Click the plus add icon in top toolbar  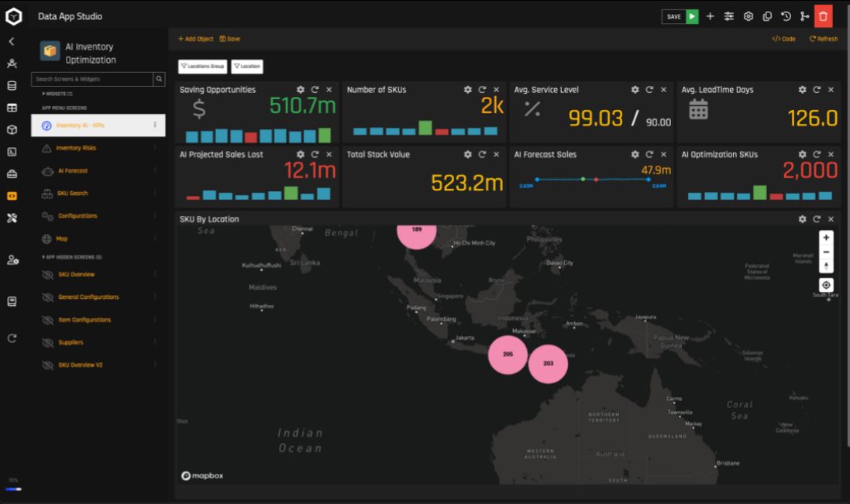(710, 17)
